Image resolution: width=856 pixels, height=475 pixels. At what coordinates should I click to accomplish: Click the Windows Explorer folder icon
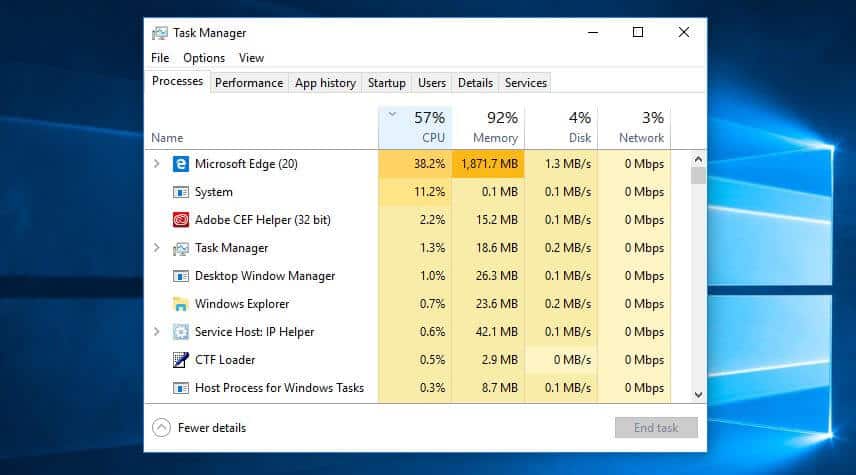(x=181, y=304)
